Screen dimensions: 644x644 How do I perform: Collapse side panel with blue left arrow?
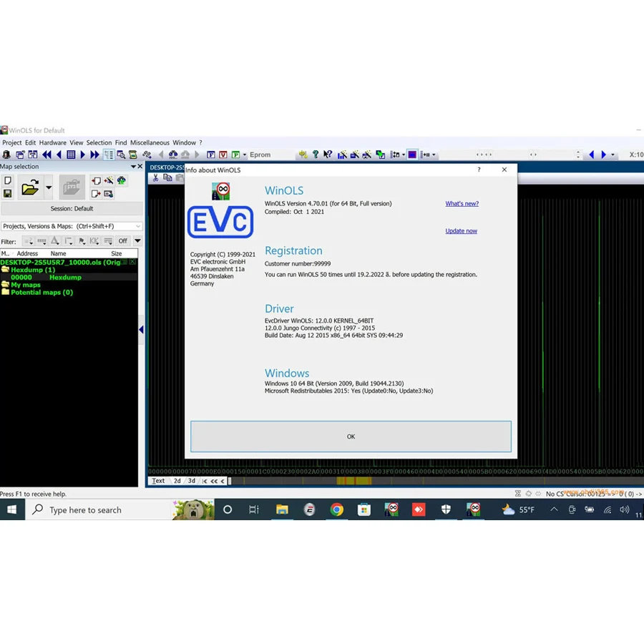[141, 330]
